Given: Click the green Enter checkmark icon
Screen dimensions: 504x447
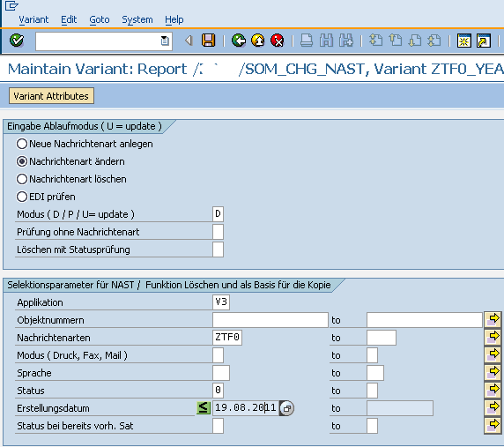Looking at the screenshot, I should pyautogui.click(x=17, y=41).
